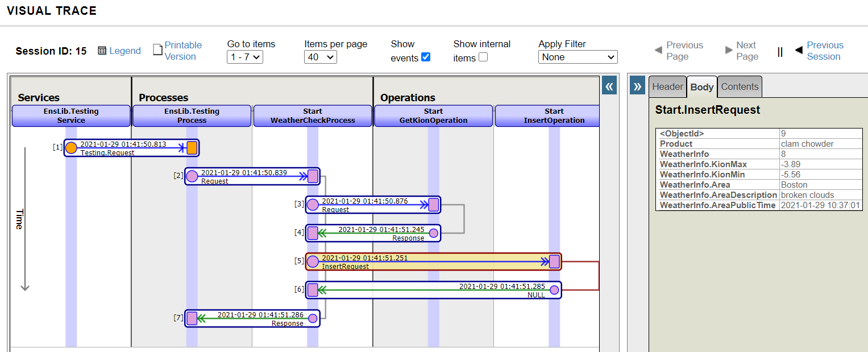Click the Next Page link
The width and height of the screenshot is (868, 352).
tap(747, 51)
